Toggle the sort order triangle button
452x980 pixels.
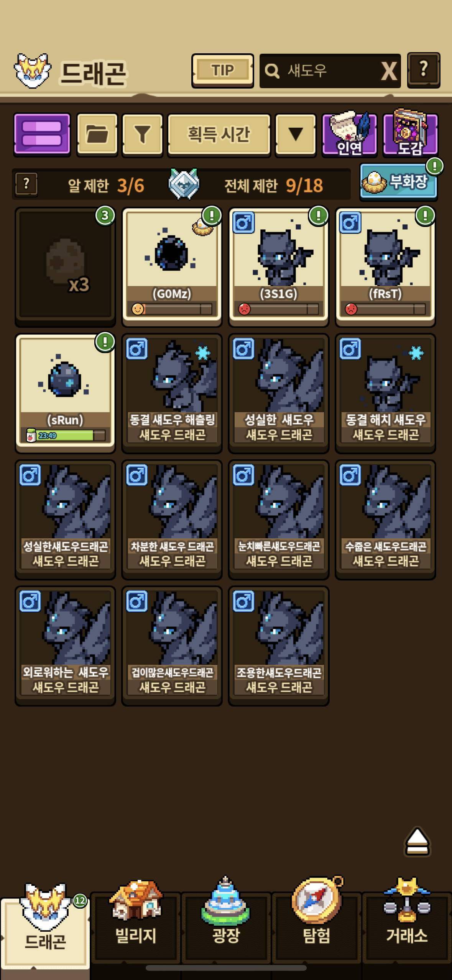pos(296,135)
